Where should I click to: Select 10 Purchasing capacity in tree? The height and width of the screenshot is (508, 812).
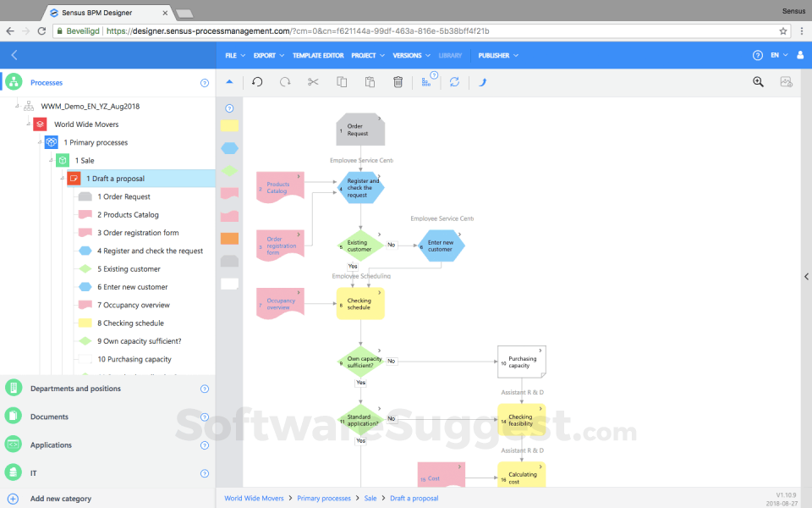pyautogui.click(x=134, y=359)
